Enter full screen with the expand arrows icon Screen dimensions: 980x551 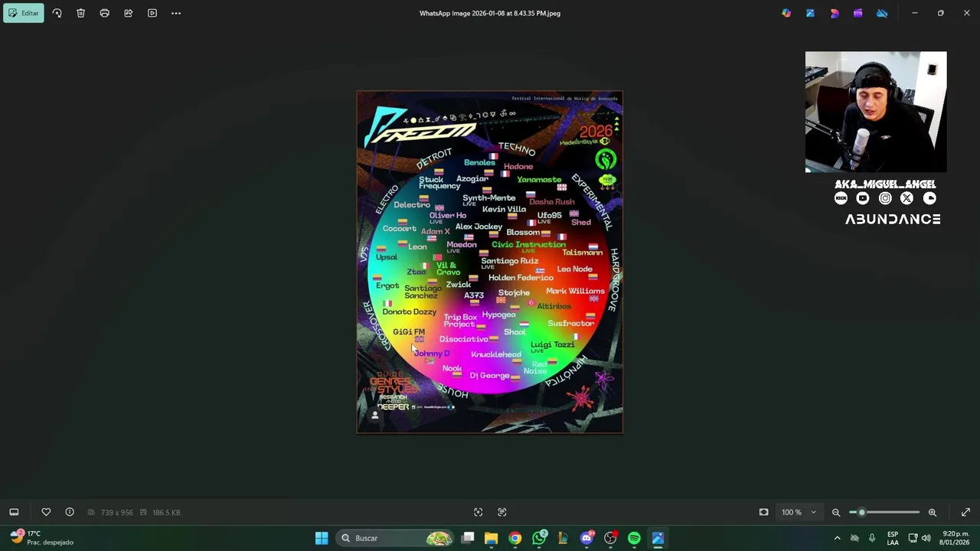[965, 512]
